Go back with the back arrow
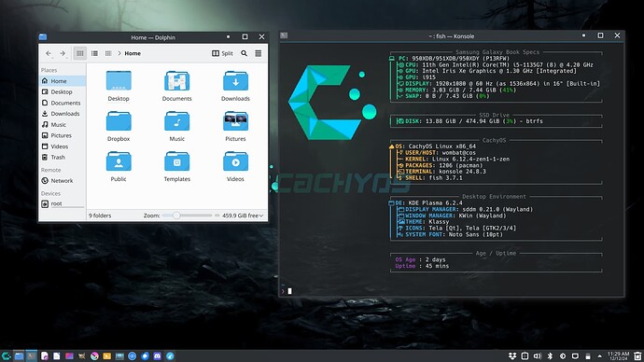644x362 pixels. (49, 53)
